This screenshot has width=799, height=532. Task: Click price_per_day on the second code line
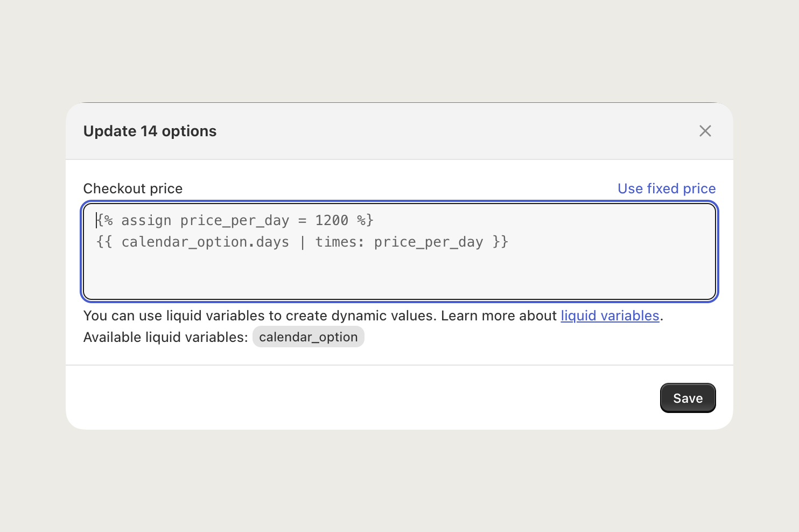[x=429, y=242]
